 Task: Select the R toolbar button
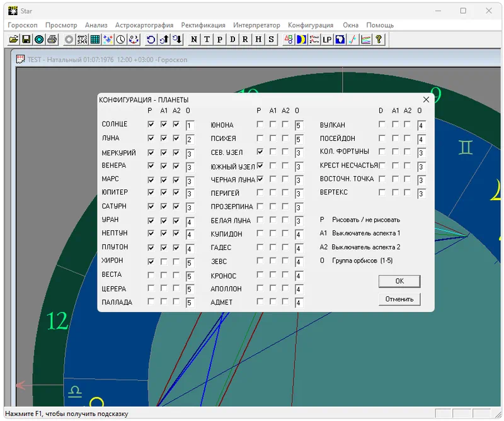point(245,40)
